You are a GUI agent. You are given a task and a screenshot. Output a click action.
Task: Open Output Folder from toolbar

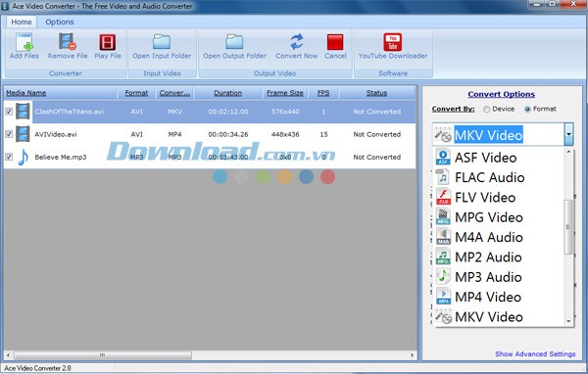point(234,46)
